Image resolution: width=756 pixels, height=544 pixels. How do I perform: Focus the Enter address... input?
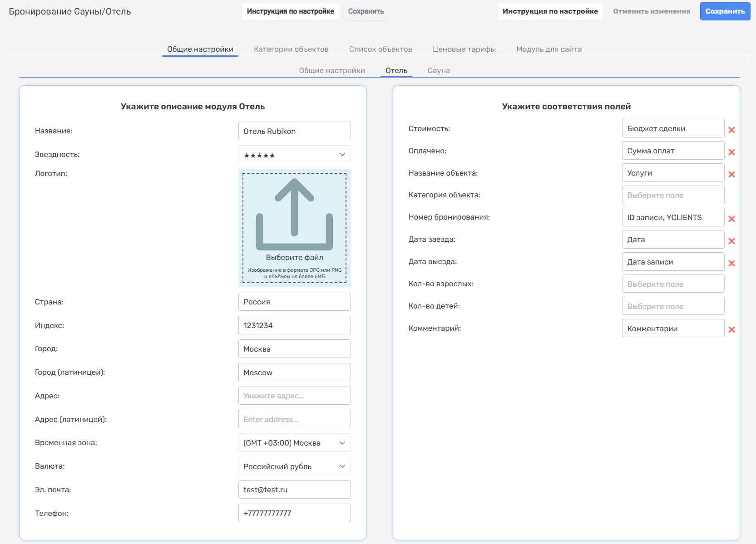pos(294,419)
